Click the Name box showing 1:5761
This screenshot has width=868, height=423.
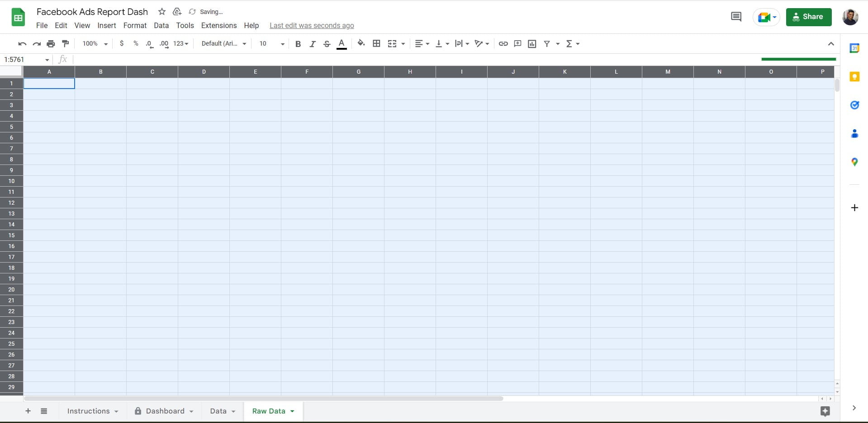click(26, 60)
